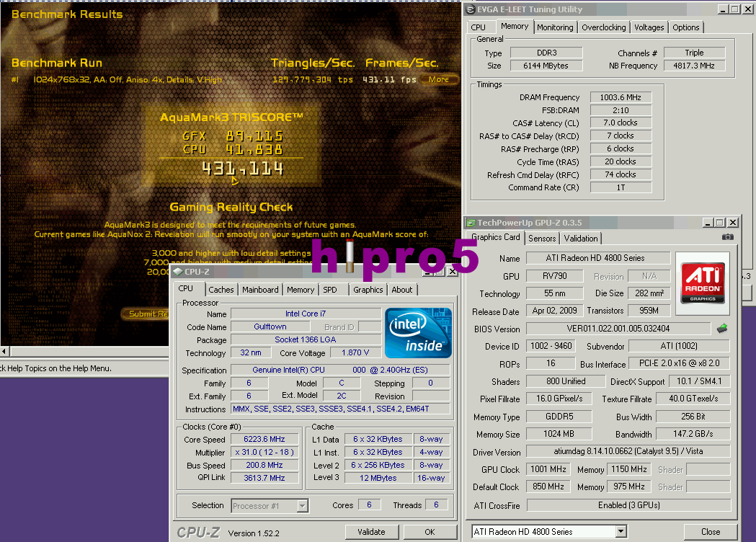Click the Package field Socket 1366 LGA
This screenshot has height=542, width=756.
305,339
